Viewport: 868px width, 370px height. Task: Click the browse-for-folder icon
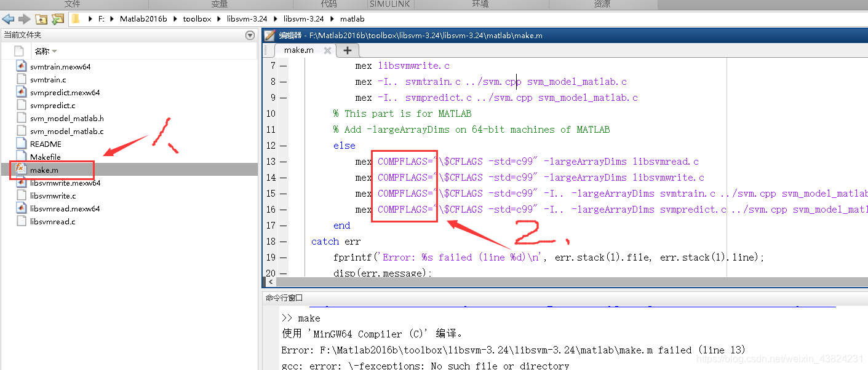(x=57, y=19)
